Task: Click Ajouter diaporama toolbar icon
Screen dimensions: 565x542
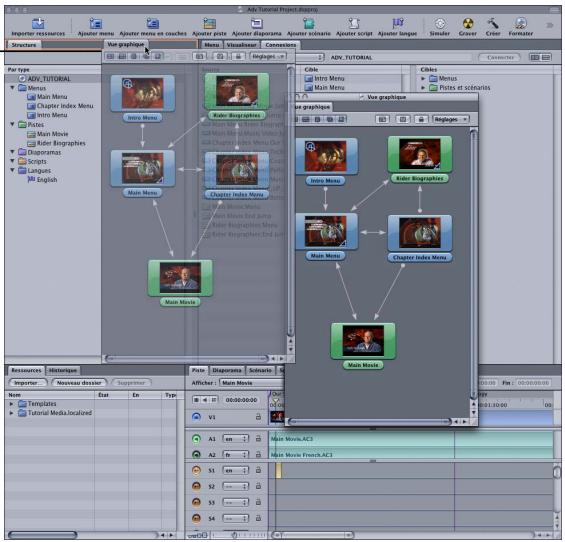Action: point(256,23)
